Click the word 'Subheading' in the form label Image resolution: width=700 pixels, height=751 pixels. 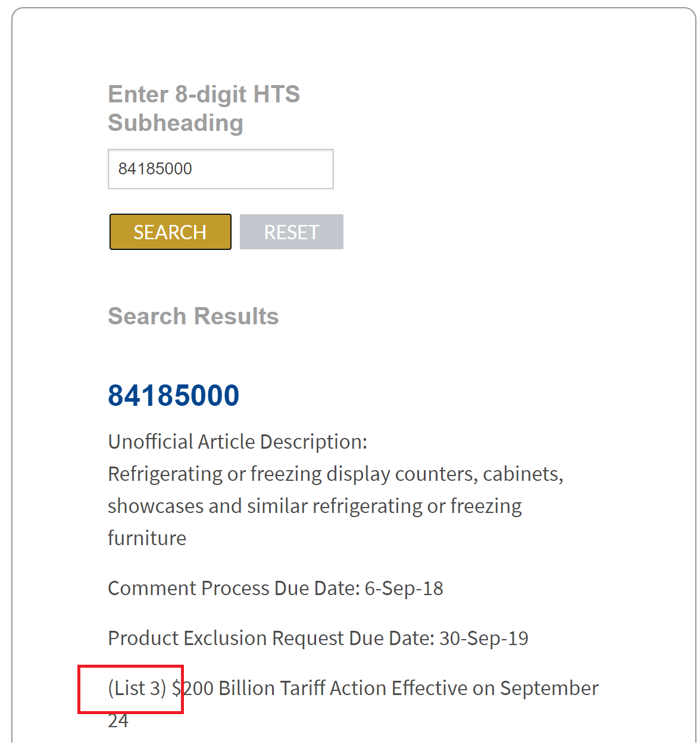tap(176, 123)
